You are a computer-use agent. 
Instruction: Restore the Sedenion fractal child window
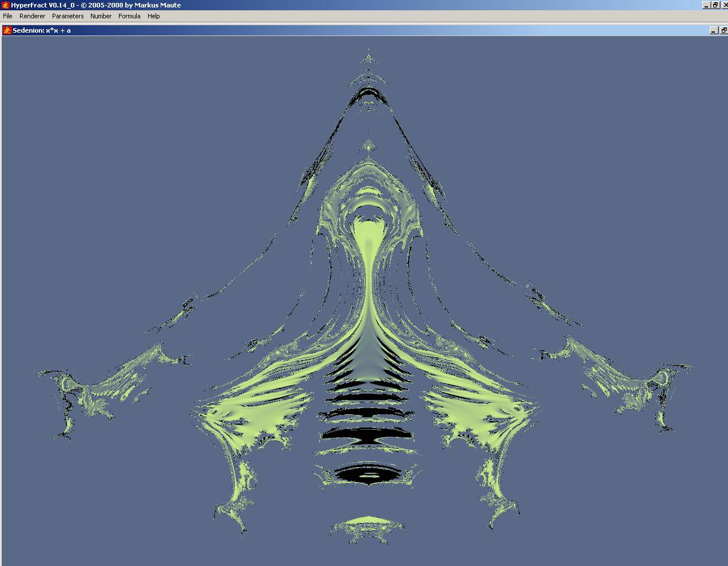click(x=723, y=30)
